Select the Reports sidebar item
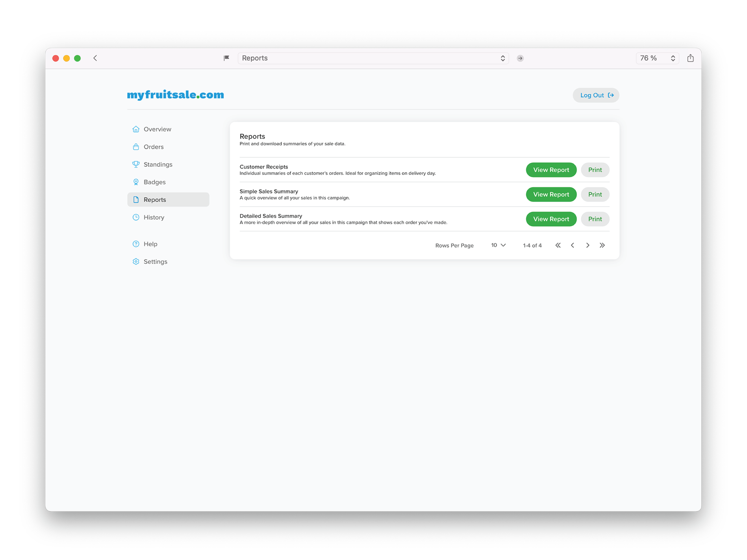Screen dimensions: 747x560 tap(168, 199)
